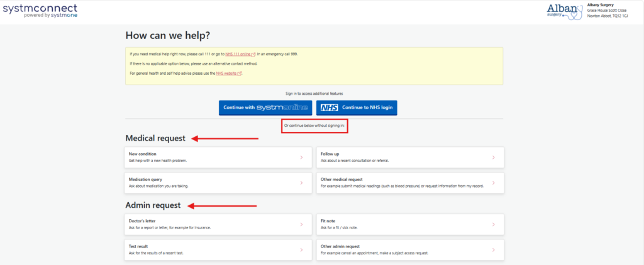Click the systmconnect logo in the header
644x265 pixels.
click(x=40, y=11)
